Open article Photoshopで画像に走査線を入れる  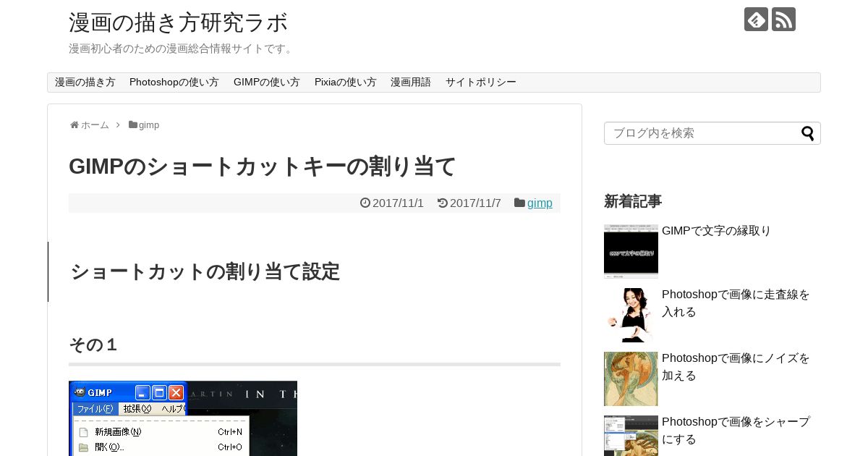click(x=736, y=303)
